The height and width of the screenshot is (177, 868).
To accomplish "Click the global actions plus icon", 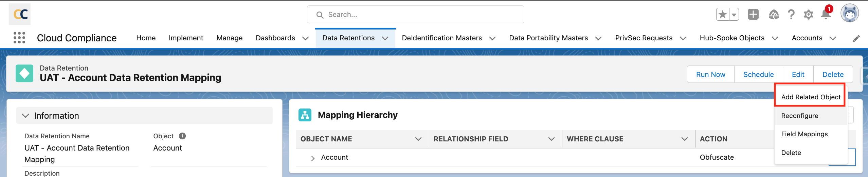I will click(x=753, y=15).
